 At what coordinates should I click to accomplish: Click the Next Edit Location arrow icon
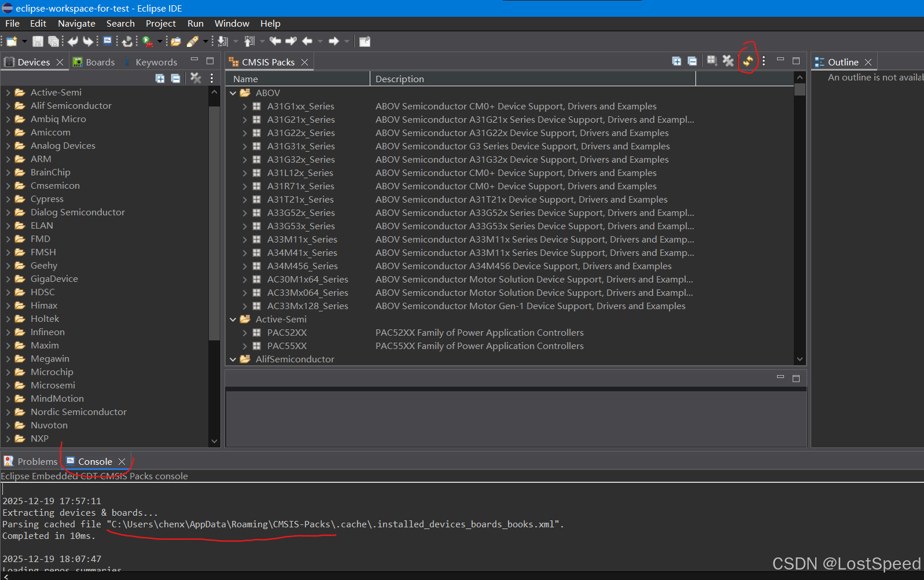pos(291,41)
